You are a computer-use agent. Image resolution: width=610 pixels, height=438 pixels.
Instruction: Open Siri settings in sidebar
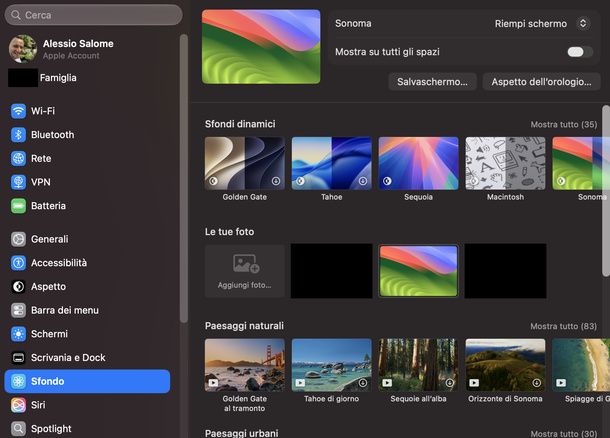click(87, 405)
